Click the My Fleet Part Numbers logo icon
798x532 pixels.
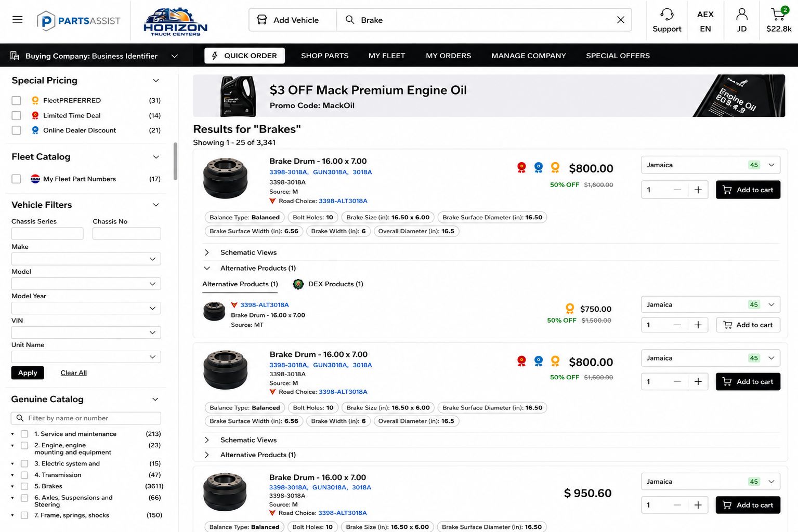point(35,179)
